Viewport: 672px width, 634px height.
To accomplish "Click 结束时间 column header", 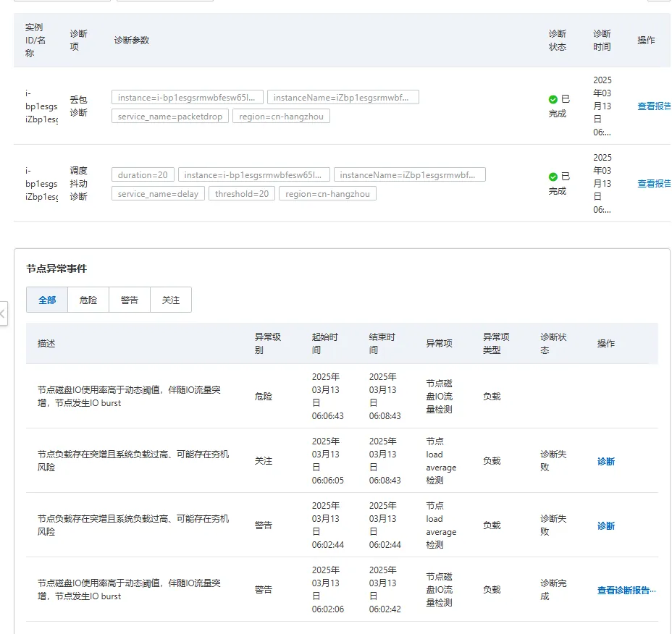I will click(382, 344).
